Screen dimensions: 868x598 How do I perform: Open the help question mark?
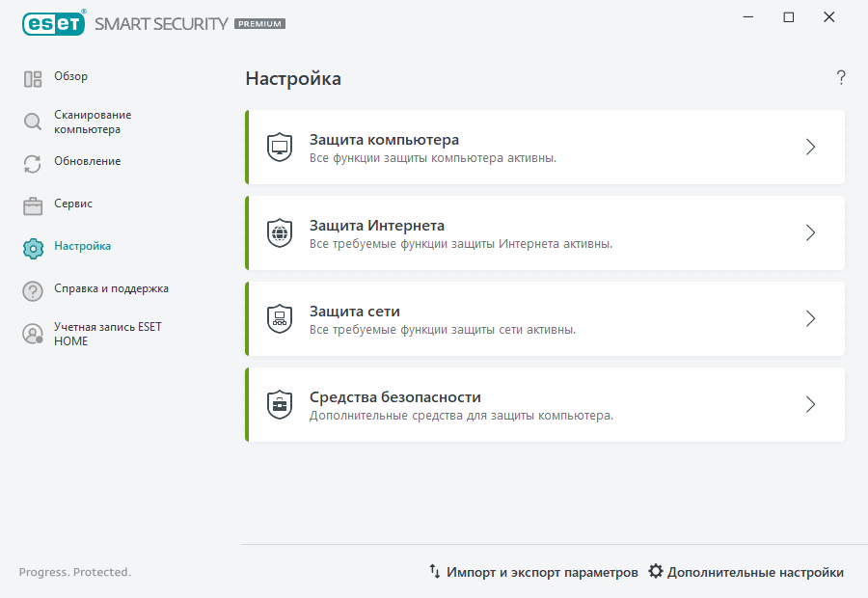[840, 77]
